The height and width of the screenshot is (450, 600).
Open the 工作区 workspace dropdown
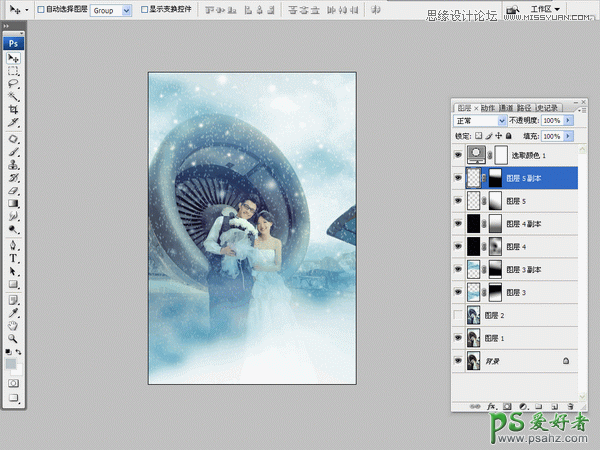(544, 9)
